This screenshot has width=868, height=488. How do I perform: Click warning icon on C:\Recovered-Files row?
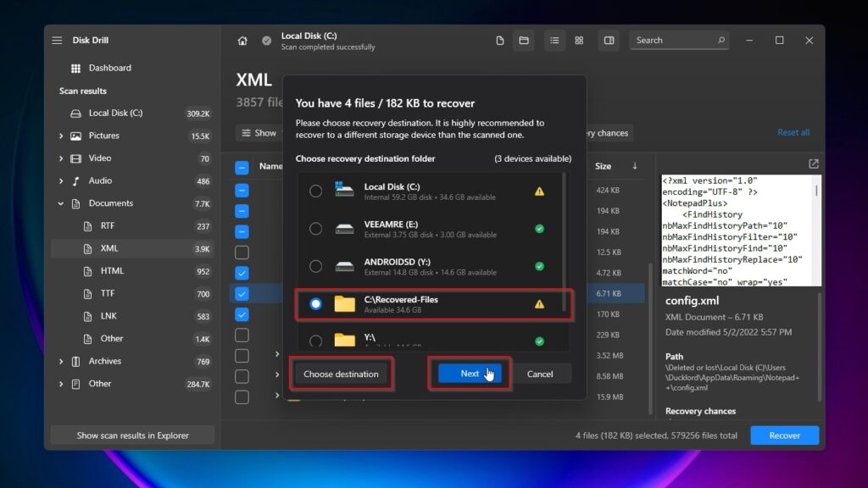pos(539,304)
